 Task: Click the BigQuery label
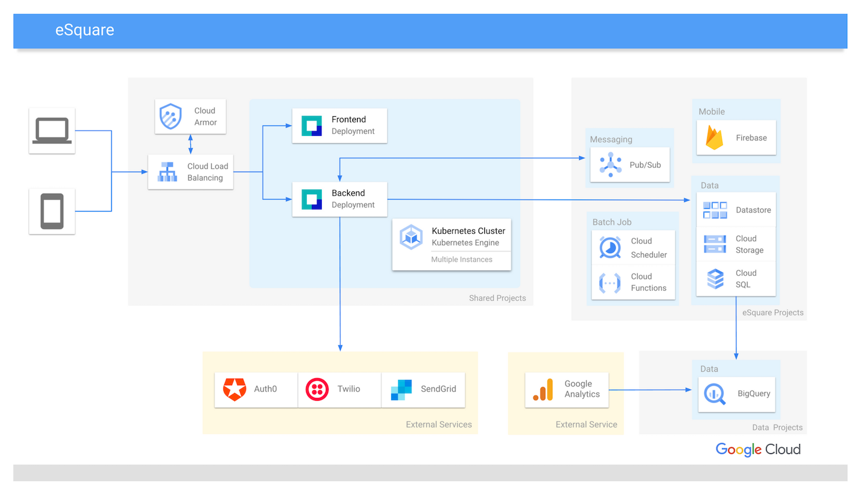click(754, 394)
